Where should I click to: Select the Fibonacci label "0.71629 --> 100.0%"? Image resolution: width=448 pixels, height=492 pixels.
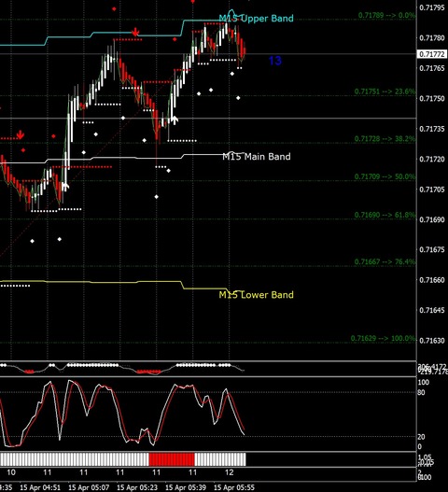click(383, 338)
